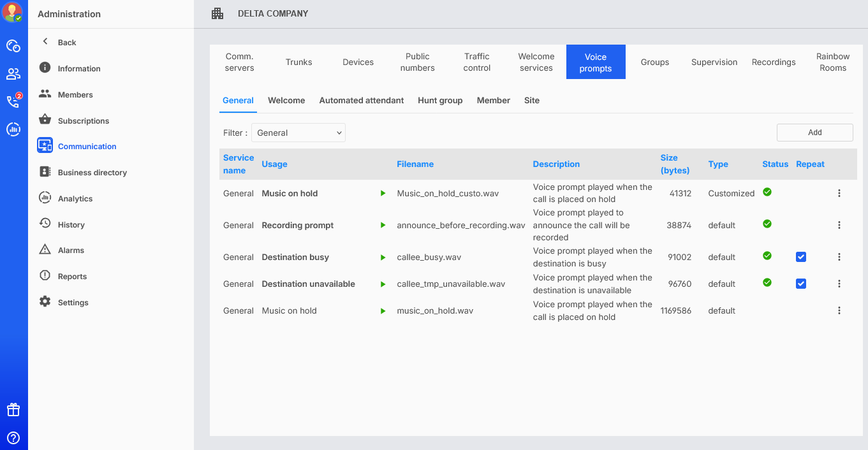This screenshot has height=450, width=868.
Task: Open the help question mark icon
Action: (x=13, y=438)
